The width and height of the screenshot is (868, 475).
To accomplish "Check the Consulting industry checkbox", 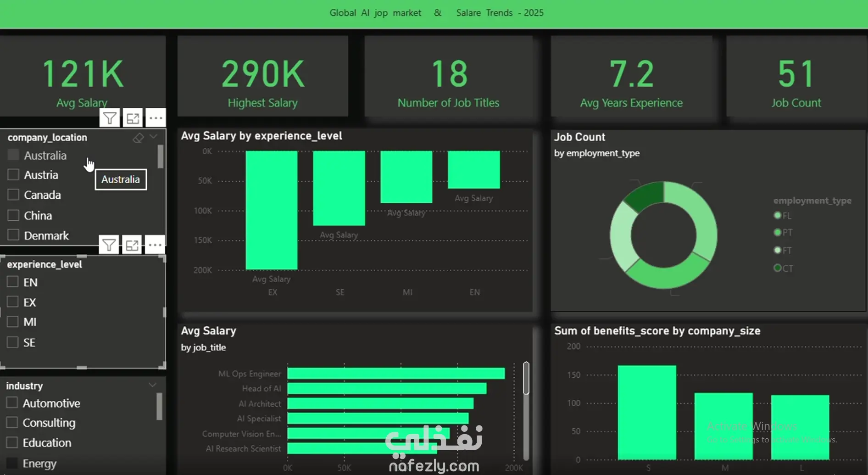I will pos(12,422).
